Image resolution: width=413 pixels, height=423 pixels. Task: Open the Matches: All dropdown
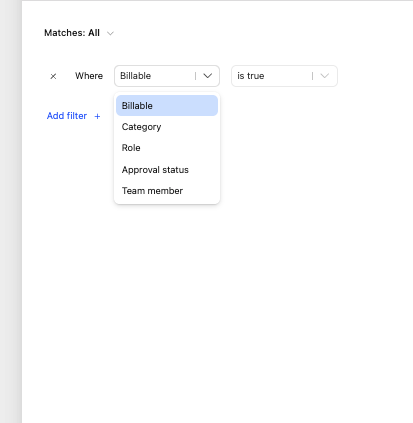click(x=79, y=33)
